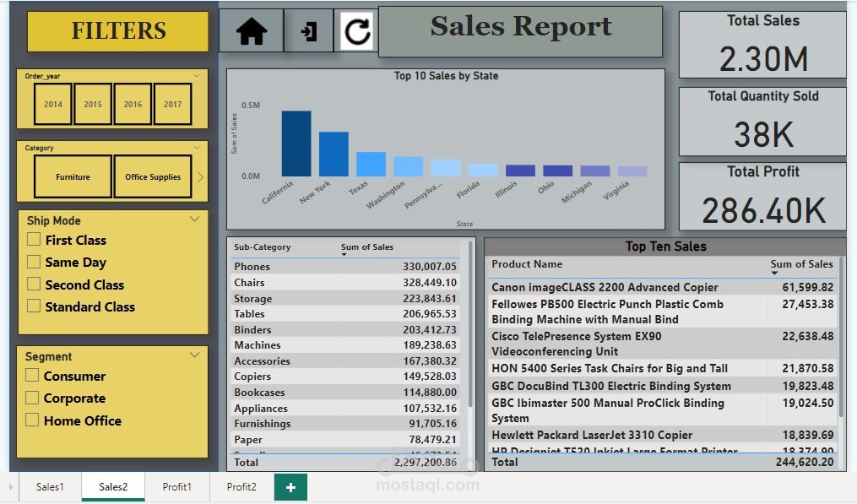Open the Profit2 page tab
857x504 pixels.
pyautogui.click(x=241, y=486)
